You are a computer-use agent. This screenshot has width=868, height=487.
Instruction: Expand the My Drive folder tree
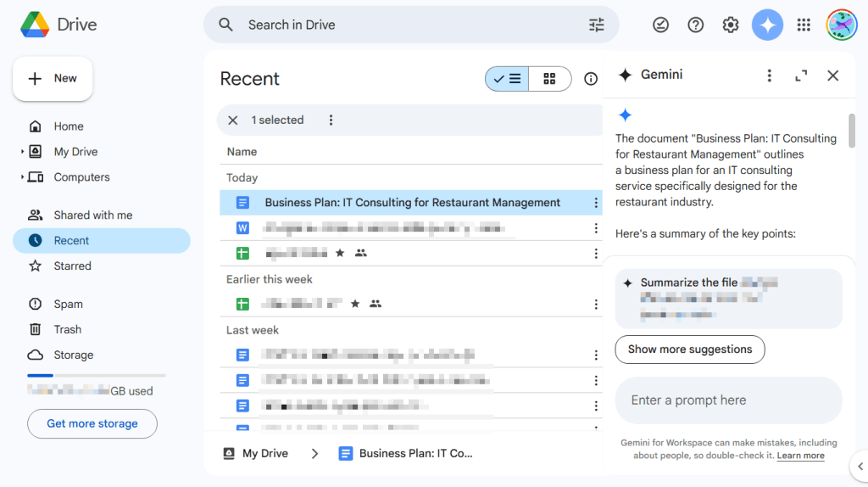tap(23, 152)
